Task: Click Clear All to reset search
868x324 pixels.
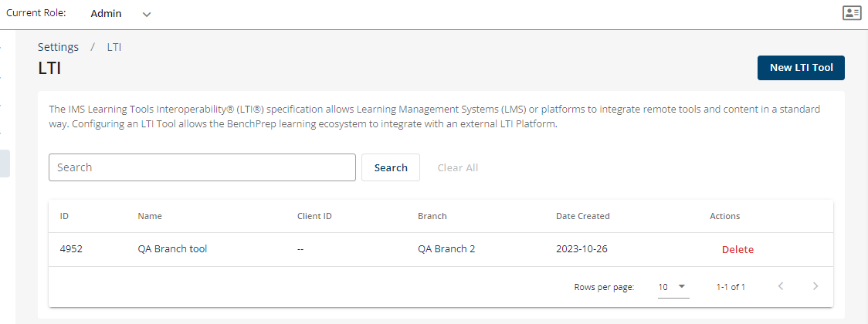Action: [458, 167]
